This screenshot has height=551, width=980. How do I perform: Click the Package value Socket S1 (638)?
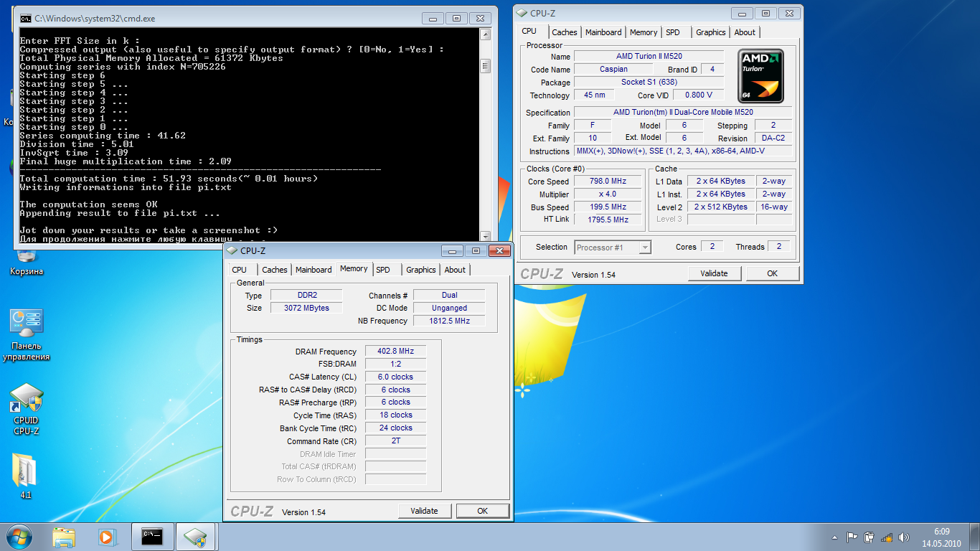[x=649, y=83]
